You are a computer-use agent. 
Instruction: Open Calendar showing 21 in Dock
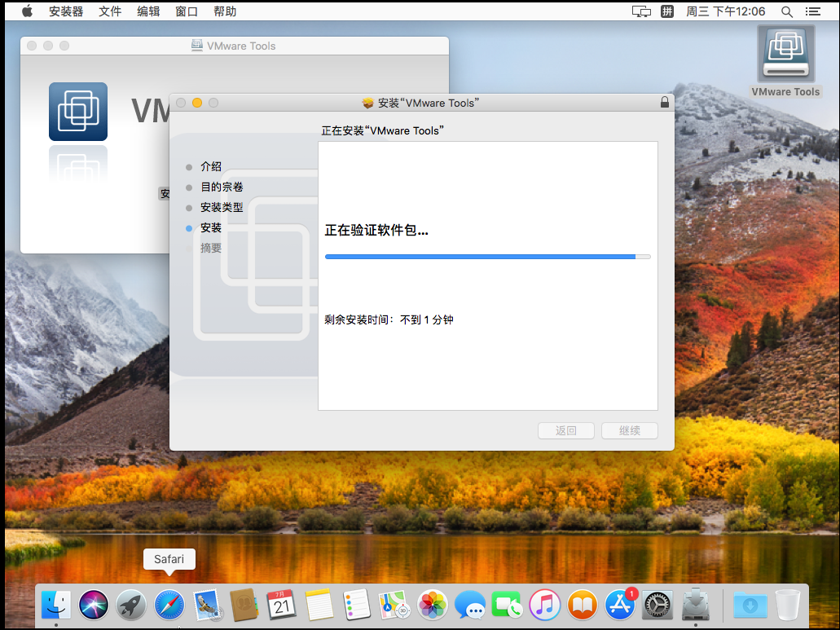tap(282, 605)
